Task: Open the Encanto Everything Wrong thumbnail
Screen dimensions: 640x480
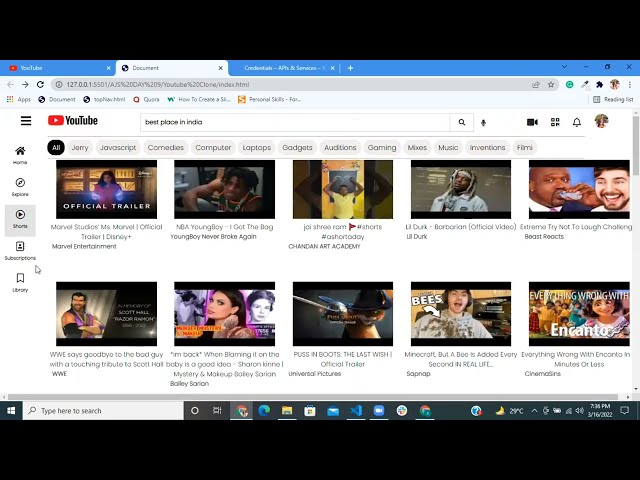Action: click(x=579, y=314)
